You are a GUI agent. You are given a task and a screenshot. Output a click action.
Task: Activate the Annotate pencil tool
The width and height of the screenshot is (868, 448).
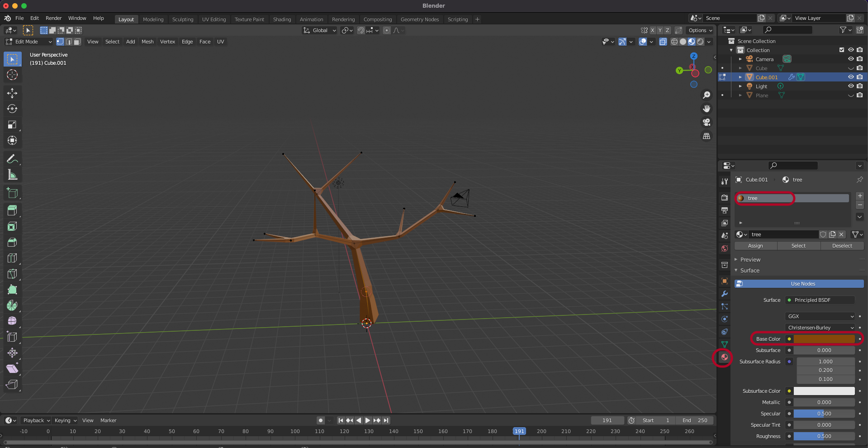click(x=12, y=159)
